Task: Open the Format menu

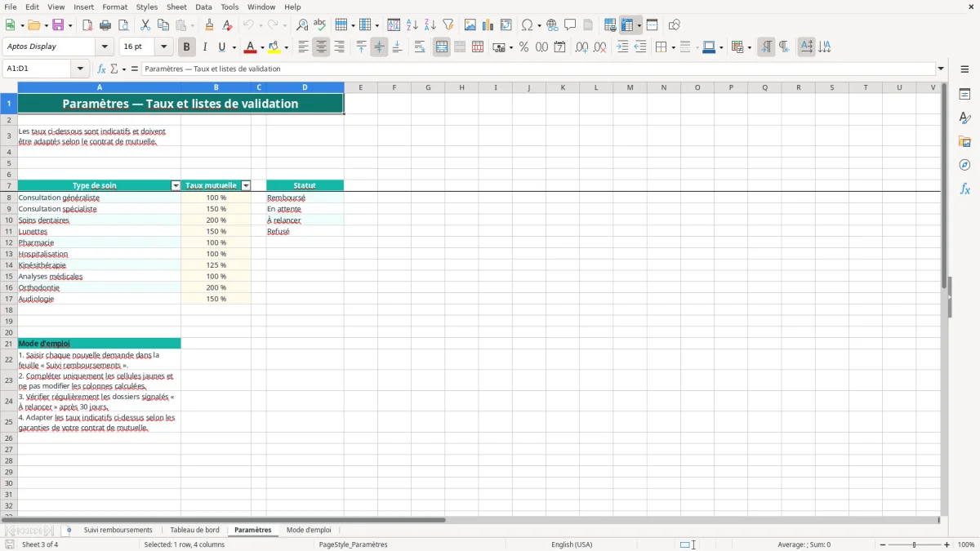Action: (x=114, y=7)
